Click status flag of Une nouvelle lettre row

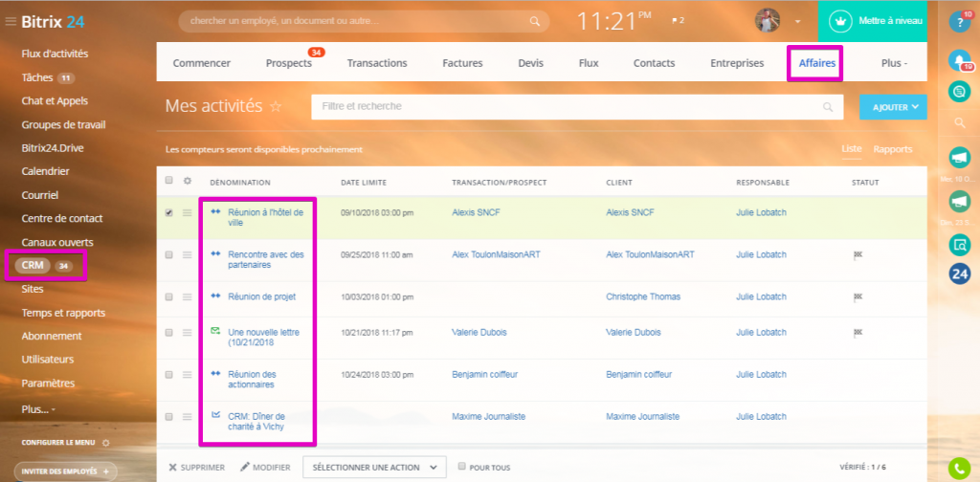[857, 333]
